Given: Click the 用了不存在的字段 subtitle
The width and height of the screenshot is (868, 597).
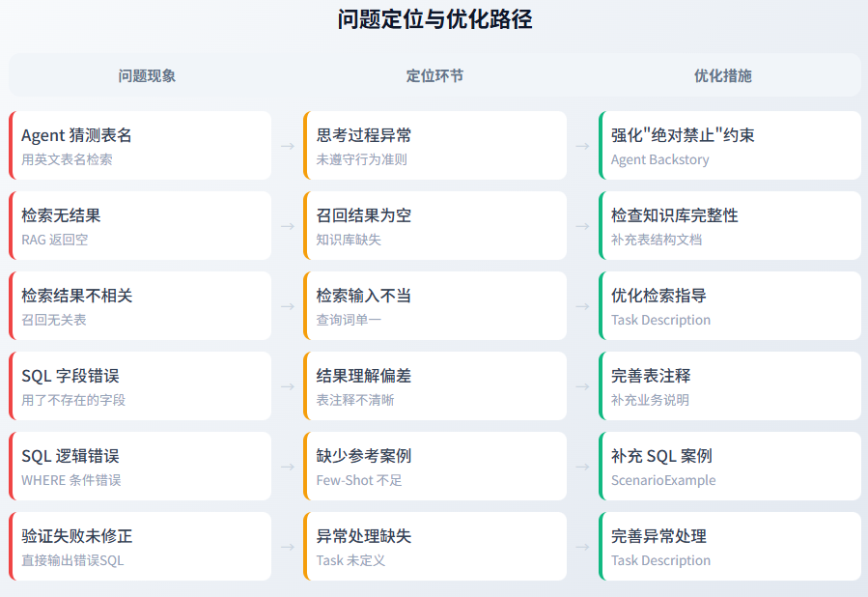Looking at the screenshot, I should 73,400.
